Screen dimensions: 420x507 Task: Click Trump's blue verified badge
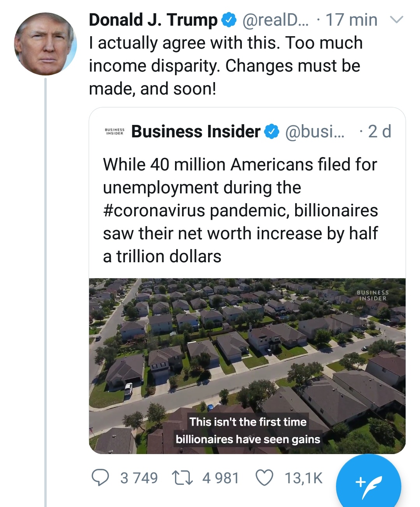(229, 20)
